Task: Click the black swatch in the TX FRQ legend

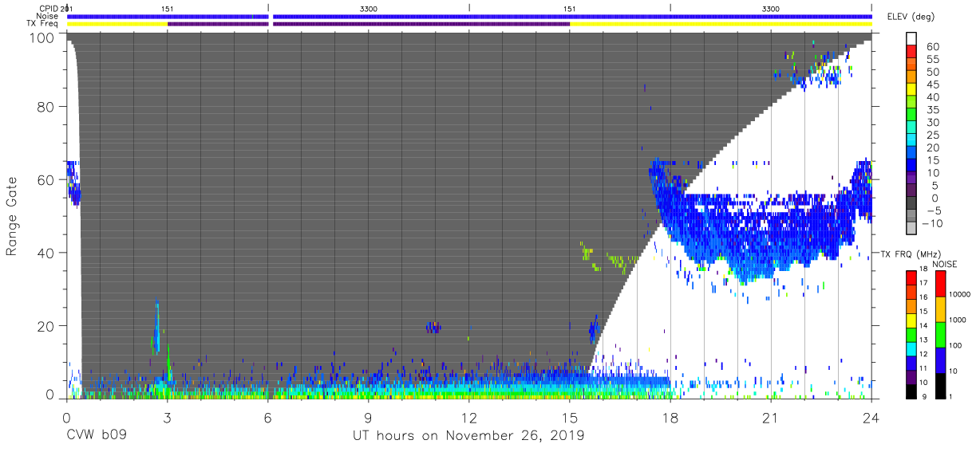Action: (913, 392)
